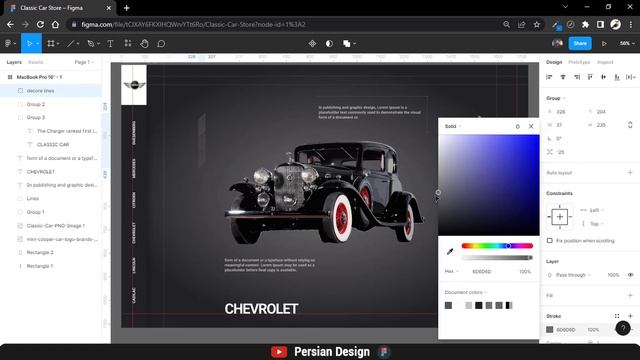
Task: Click the user avatar in toolbar
Action: coord(557,43)
